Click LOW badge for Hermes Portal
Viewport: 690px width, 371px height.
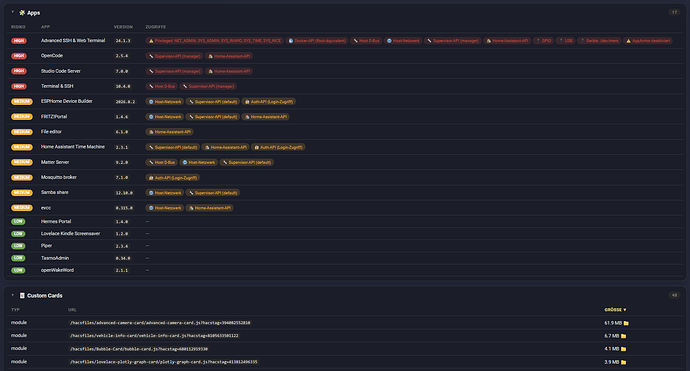(x=18, y=221)
